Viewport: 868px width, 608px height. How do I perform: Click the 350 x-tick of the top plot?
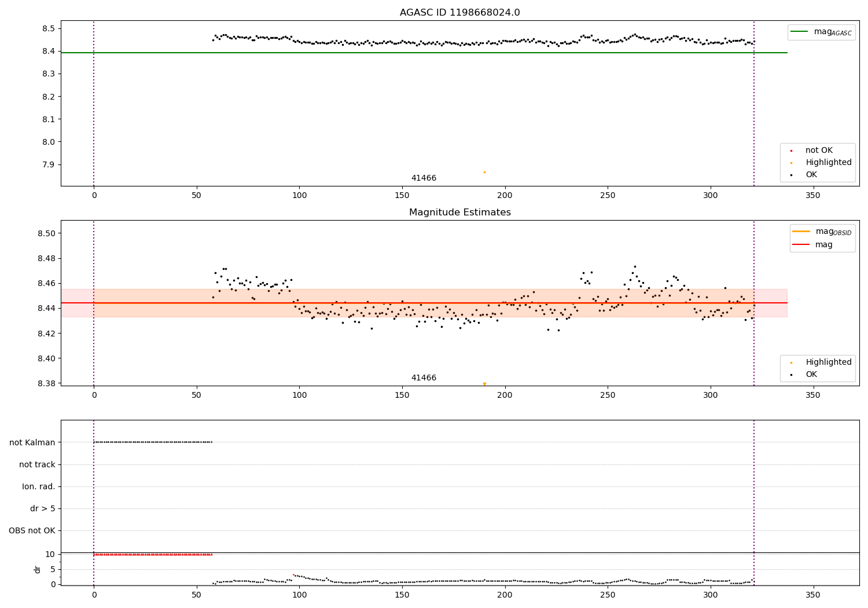(813, 196)
